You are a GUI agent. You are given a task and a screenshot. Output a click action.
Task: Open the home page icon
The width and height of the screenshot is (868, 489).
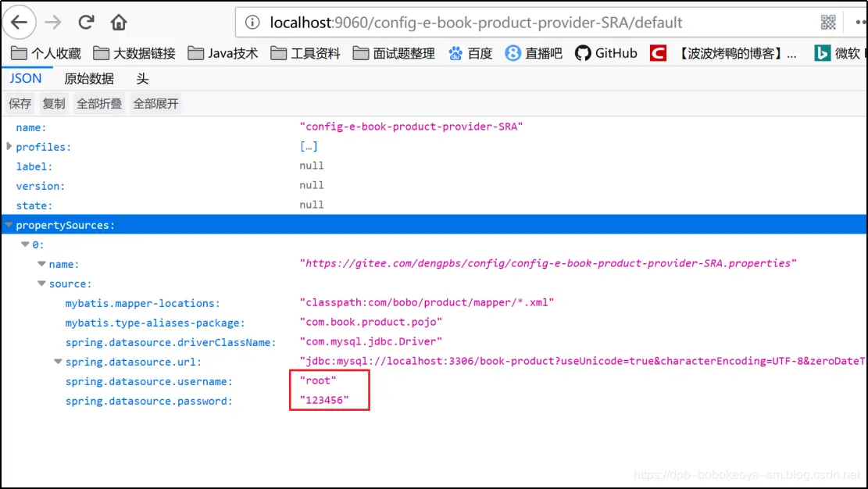click(119, 22)
